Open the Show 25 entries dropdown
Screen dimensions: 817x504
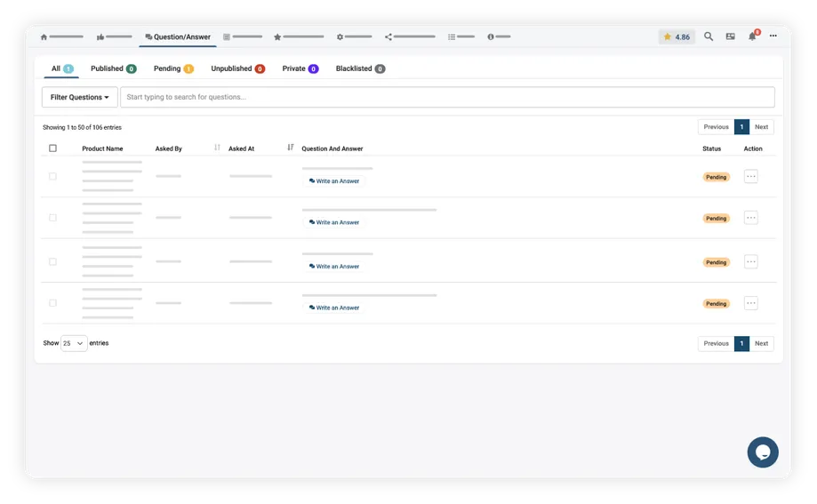click(x=74, y=343)
